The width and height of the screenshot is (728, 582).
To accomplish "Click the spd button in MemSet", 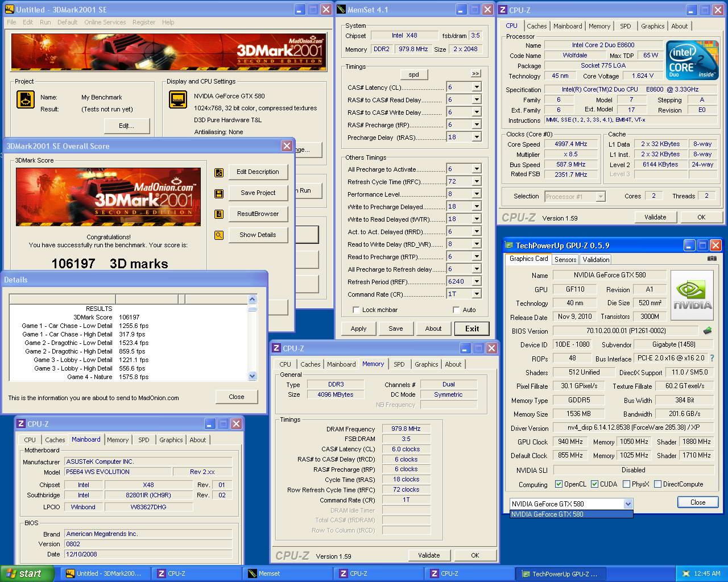I will pyautogui.click(x=414, y=74).
